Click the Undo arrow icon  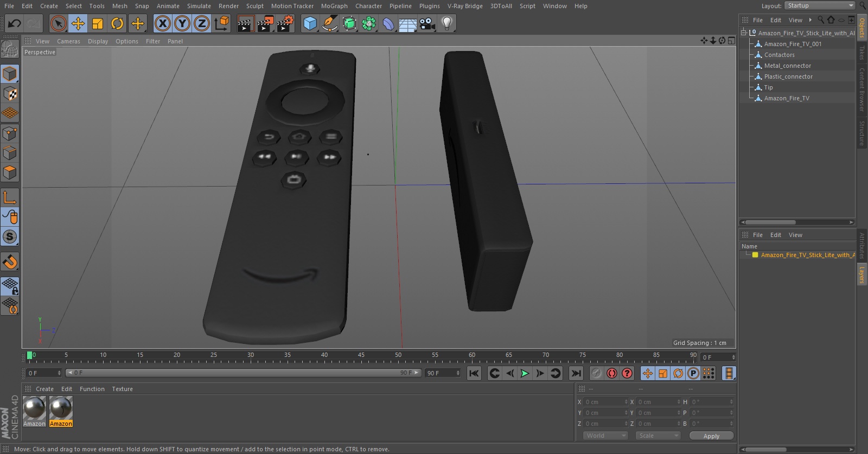click(x=14, y=23)
